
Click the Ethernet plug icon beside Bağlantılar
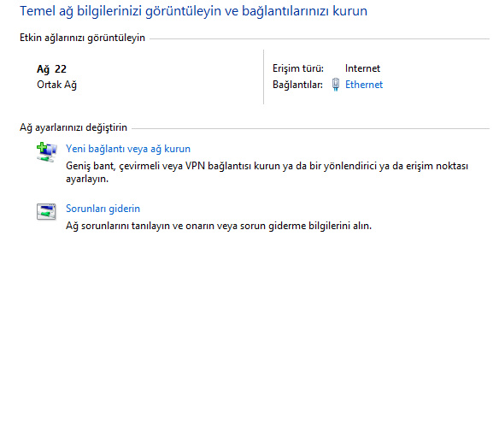[336, 85]
